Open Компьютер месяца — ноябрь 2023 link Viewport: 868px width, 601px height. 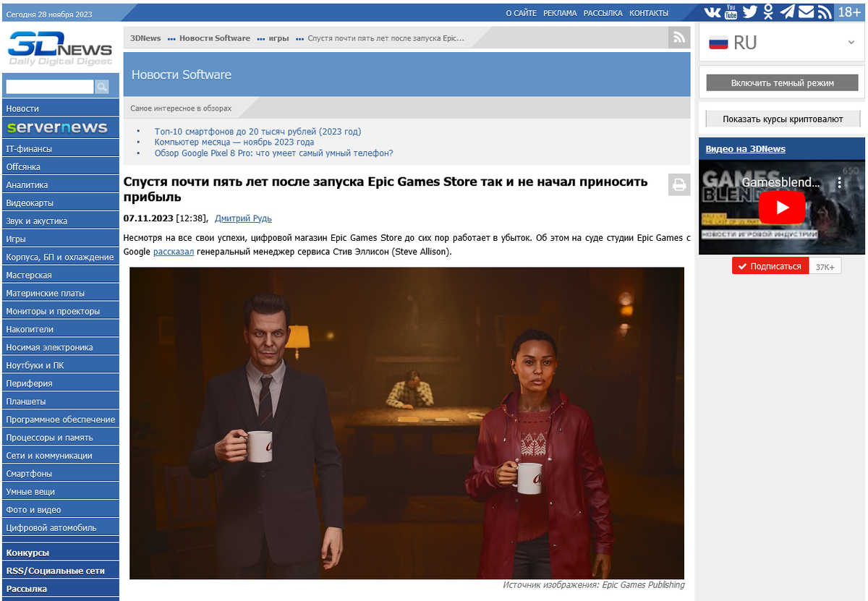(234, 142)
